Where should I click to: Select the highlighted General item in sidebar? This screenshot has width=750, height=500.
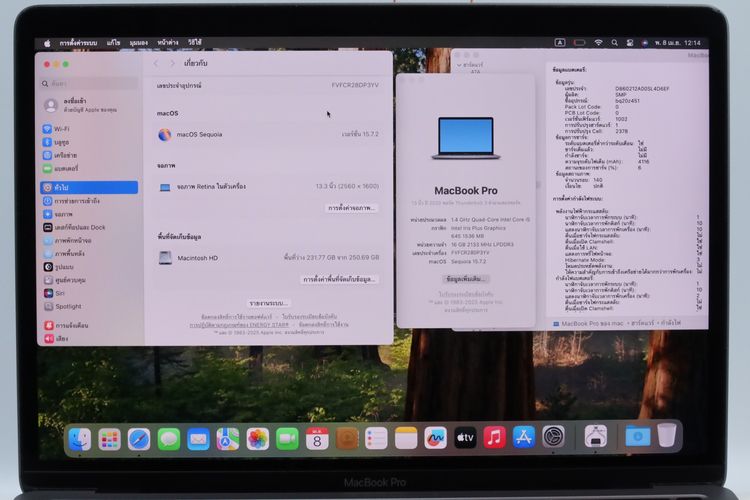[89, 188]
